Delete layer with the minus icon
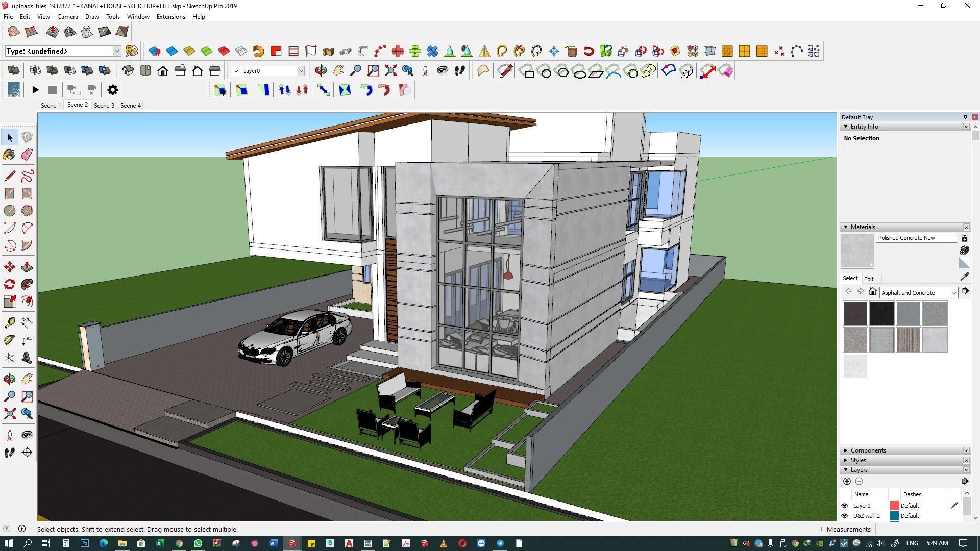 (x=859, y=481)
